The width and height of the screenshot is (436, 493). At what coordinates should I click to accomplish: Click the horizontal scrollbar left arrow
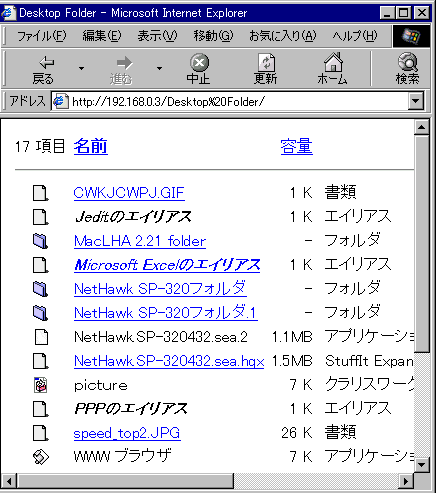(x=9, y=481)
